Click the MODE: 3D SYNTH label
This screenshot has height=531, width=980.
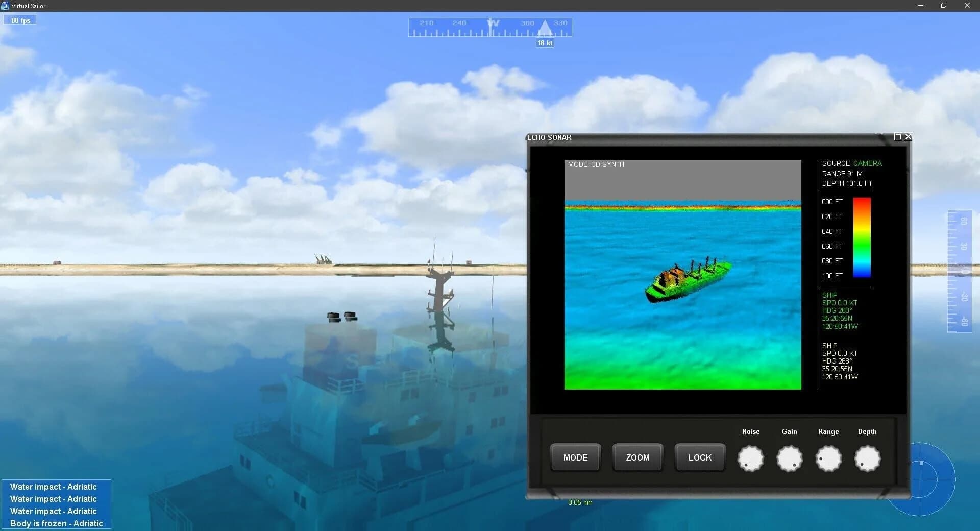[x=596, y=164]
